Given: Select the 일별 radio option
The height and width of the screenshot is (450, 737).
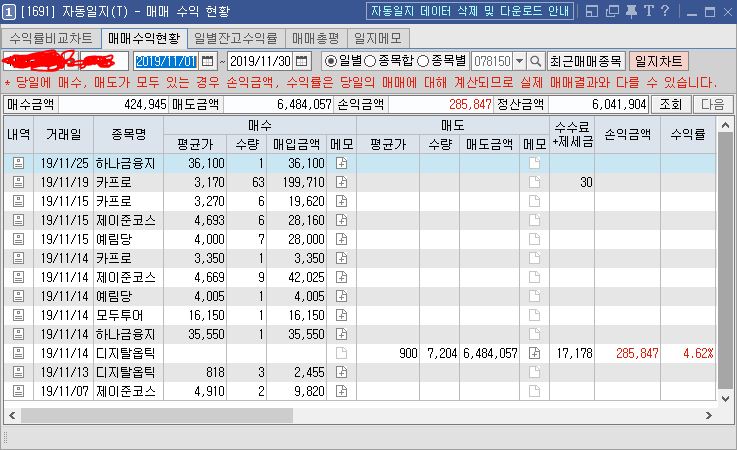Looking at the screenshot, I should [331, 61].
